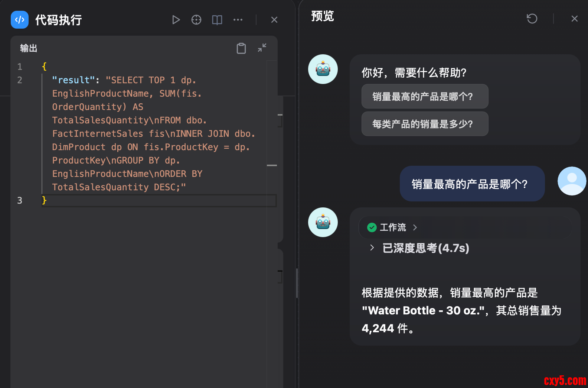The height and width of the screenshot is (388, 588).
Task: Close the preview panel
Action: pos(574,19)
